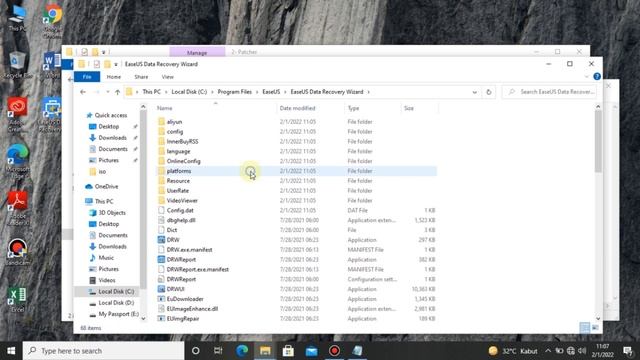The image size is (640, 360).
Task: Open 3D Objects in sidebar
Action: 112,213
